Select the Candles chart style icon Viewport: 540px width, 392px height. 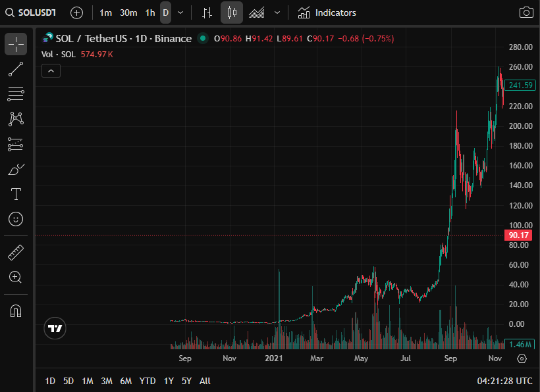(x=232, y=12)
